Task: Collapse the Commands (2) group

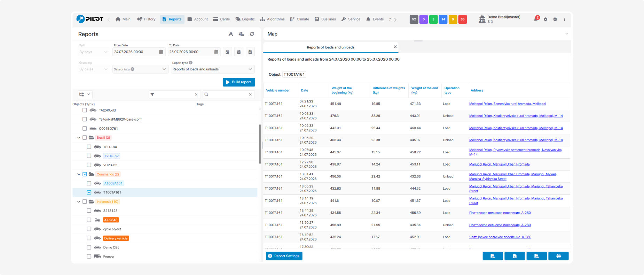Action: [79, 174]
